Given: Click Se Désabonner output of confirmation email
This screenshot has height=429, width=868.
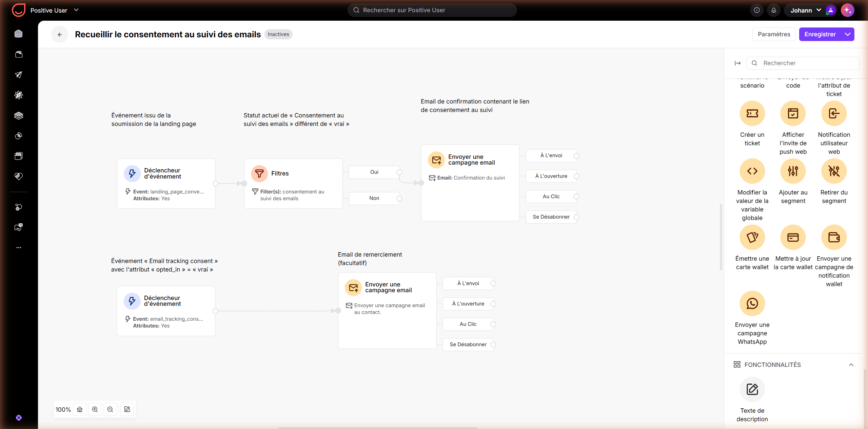Looking at the screenshot, I should [551, 217].
